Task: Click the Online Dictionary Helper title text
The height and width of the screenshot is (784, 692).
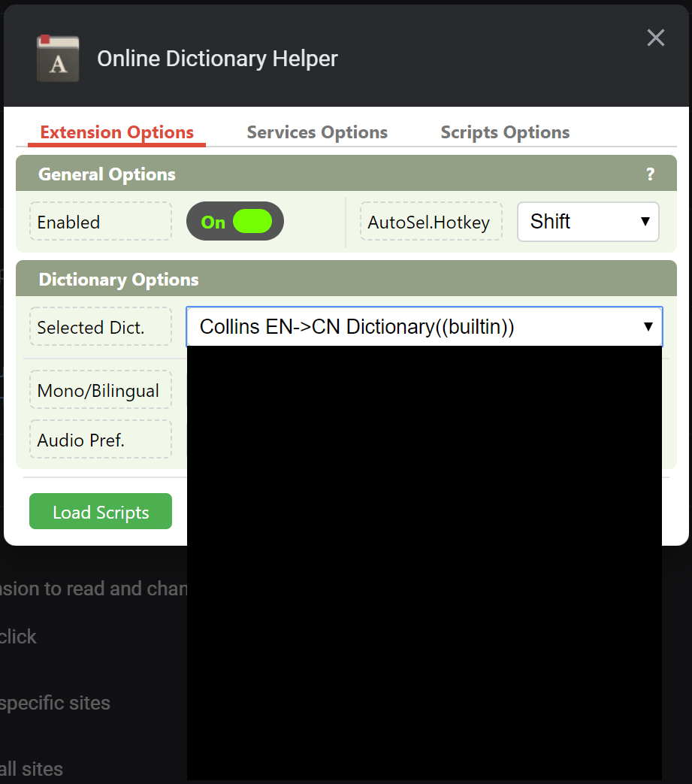Action: click(217, 59)
